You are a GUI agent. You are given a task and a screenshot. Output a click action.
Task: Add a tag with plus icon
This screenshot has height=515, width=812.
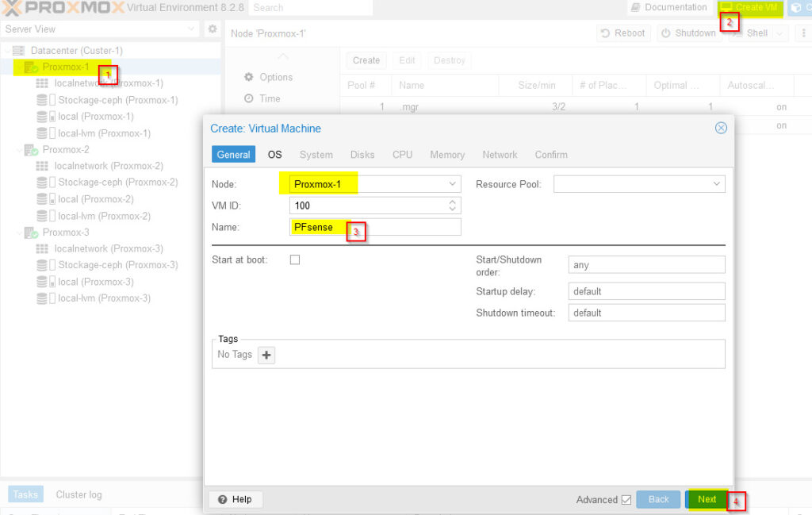(266, 355)
